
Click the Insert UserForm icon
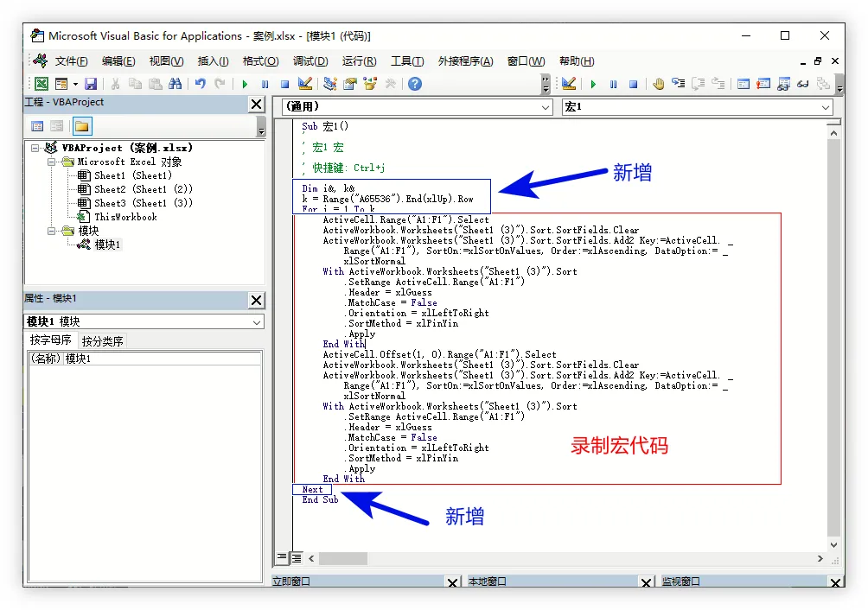pyautogui.click(x=61, y=84)
